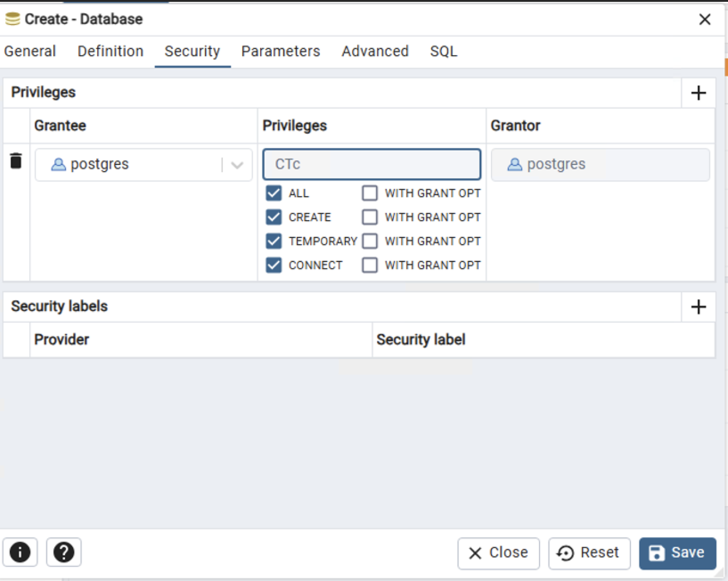
Task: Expand the Grantee postgres dropdown arrow
Action: tap(237, 165)
